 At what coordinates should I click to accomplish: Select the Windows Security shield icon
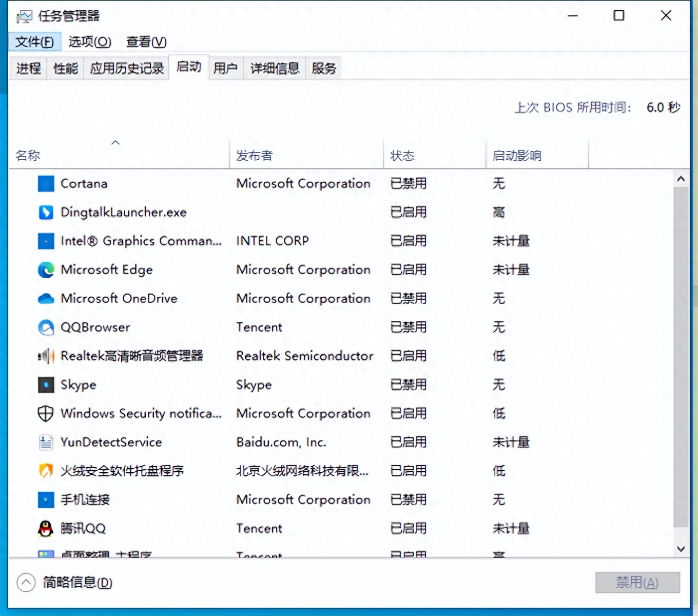(46, 413)
